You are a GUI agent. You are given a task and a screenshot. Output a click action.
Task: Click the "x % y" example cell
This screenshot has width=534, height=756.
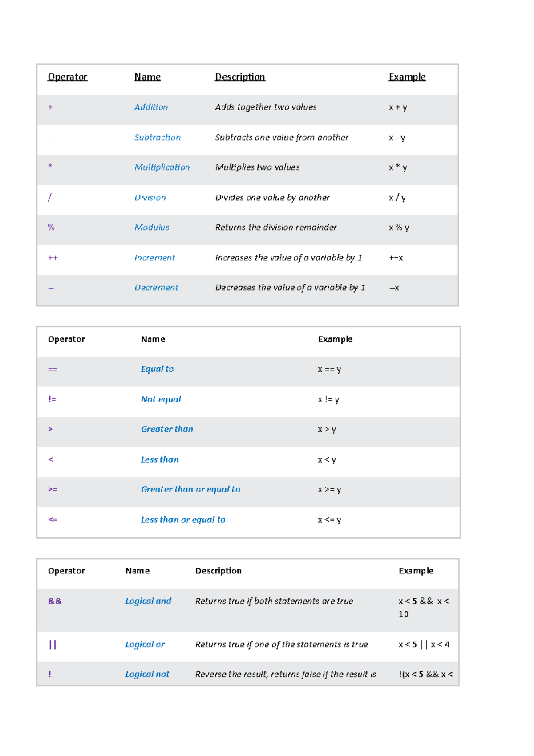pos(399,228)
